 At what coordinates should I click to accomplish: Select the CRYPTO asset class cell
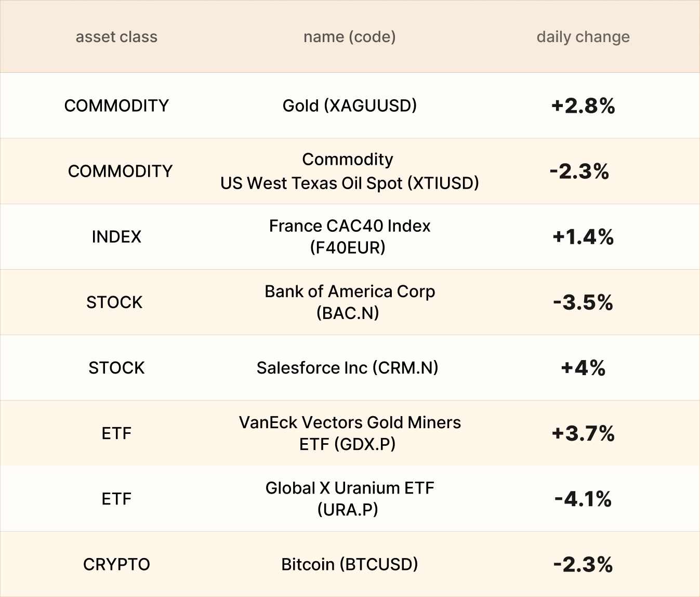tap(116, 564)
